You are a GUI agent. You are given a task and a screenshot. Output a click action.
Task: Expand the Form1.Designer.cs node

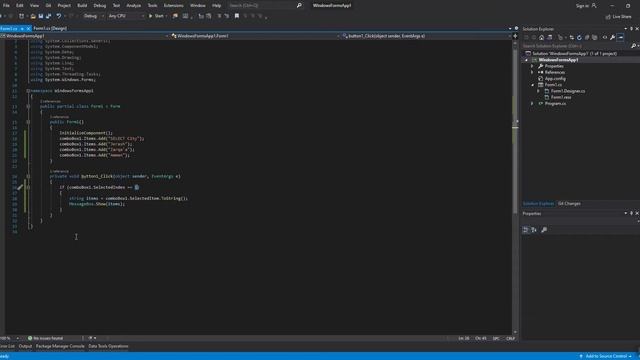538,91
